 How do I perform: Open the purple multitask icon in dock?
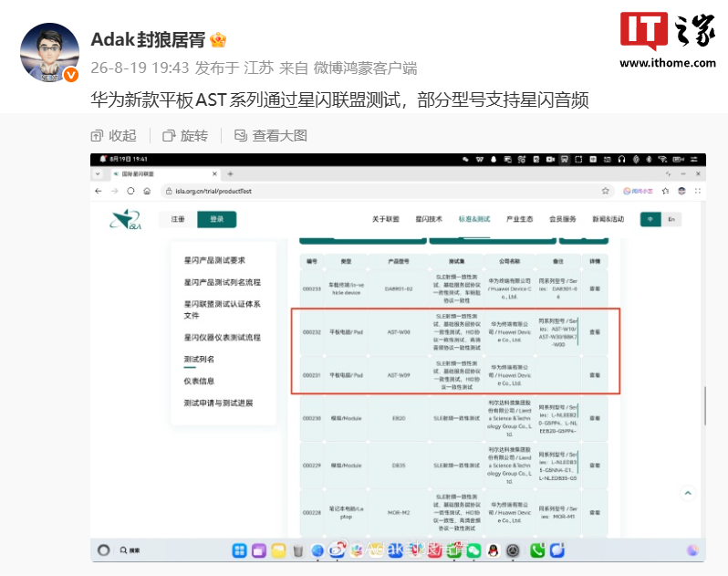[x=259, y=550]
